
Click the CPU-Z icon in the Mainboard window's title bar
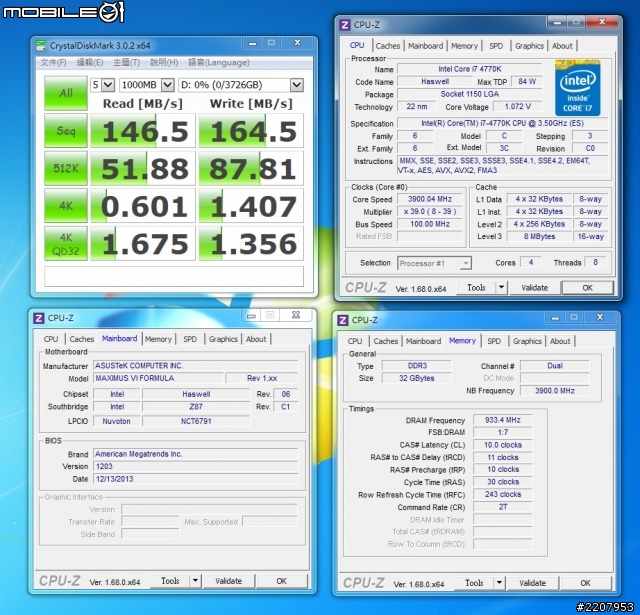click(39, 318)
